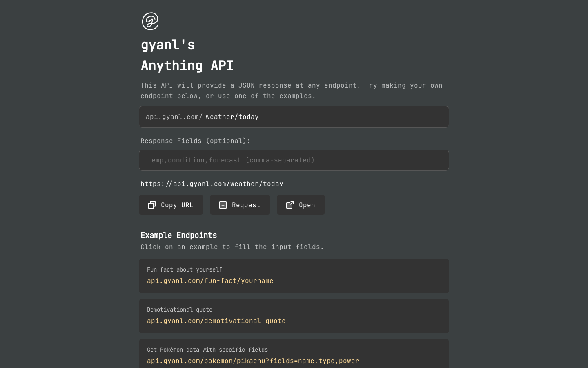Viewport: 588px width, 368px height.
Task: Click the generated https://api.gyanl.com/weather/today URL
Action: click(x=212, y=184)
